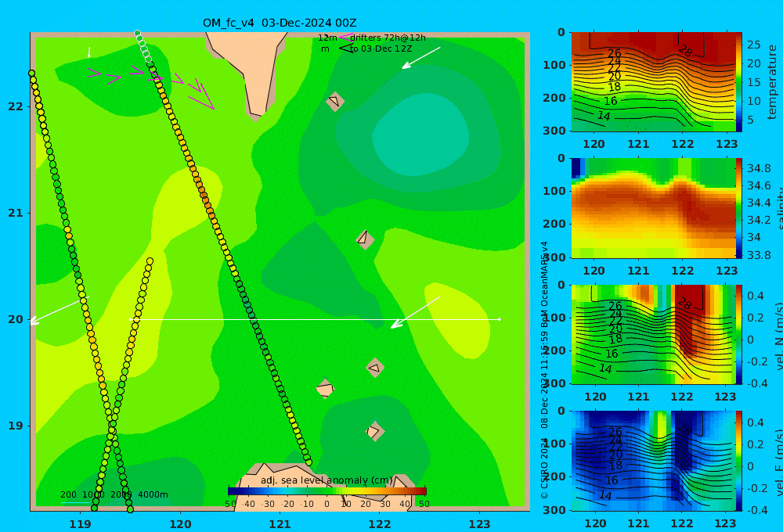Click the plot title OM_fc_v4 03-Dec-2024 00Z
783x532 pixels.
click(280, 23)
